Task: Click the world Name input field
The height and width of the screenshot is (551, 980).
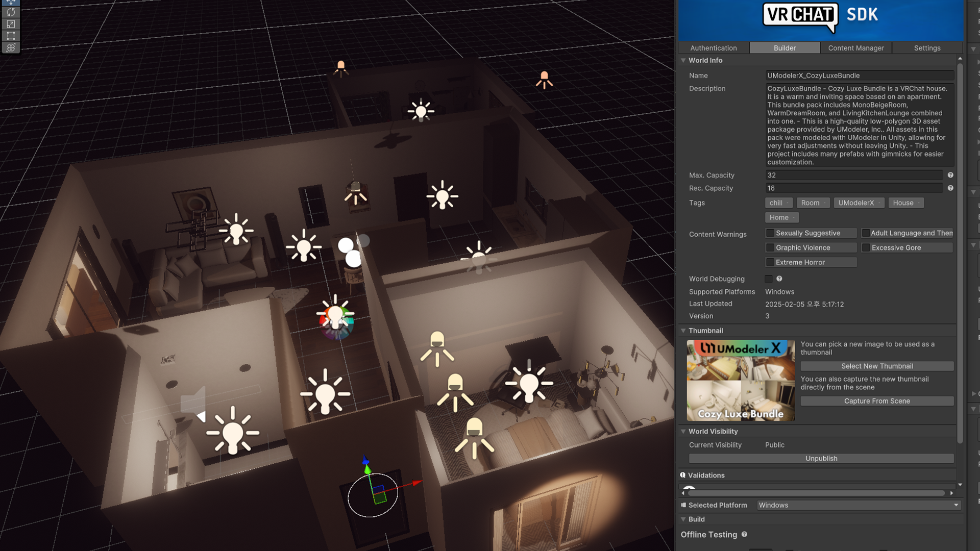Action: tap(859, 76)
